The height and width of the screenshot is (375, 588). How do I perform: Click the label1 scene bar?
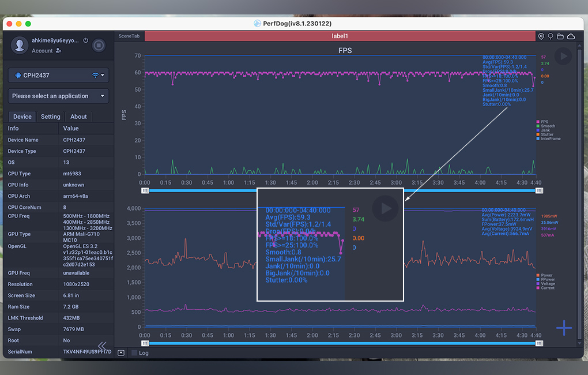(340, 36)
